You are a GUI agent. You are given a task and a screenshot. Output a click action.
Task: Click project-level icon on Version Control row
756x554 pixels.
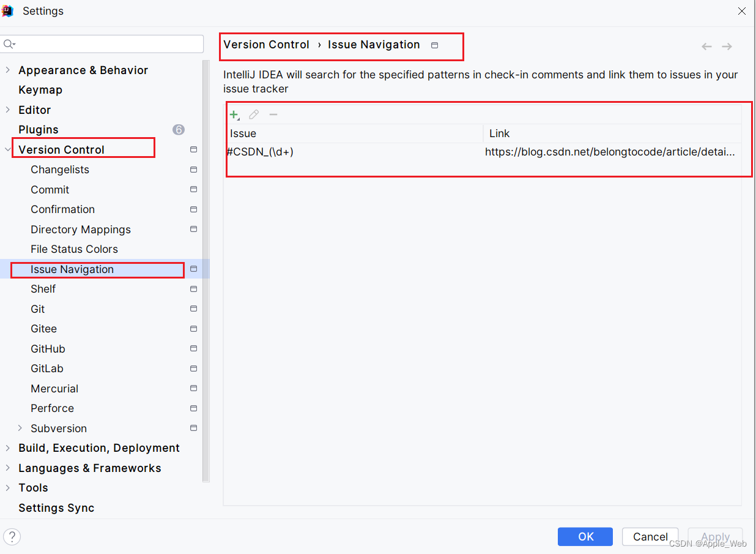pyautogui.click(x=194, y=149)
